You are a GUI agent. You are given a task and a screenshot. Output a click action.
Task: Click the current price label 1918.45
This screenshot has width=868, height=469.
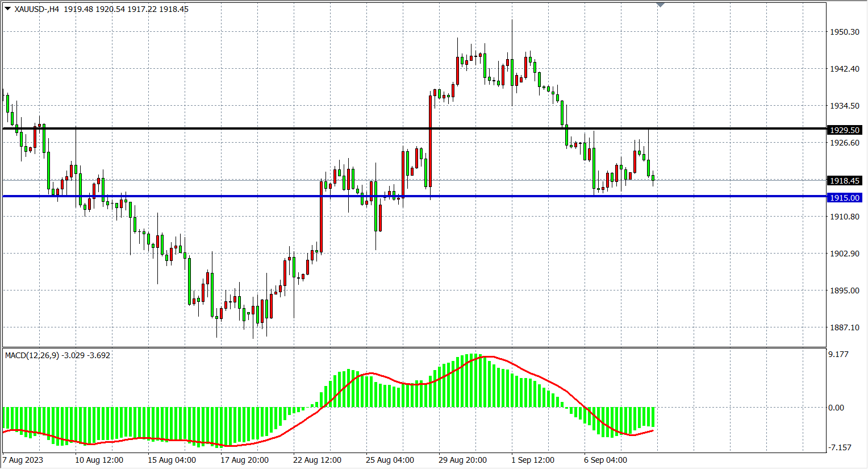(x=845, y=181)
